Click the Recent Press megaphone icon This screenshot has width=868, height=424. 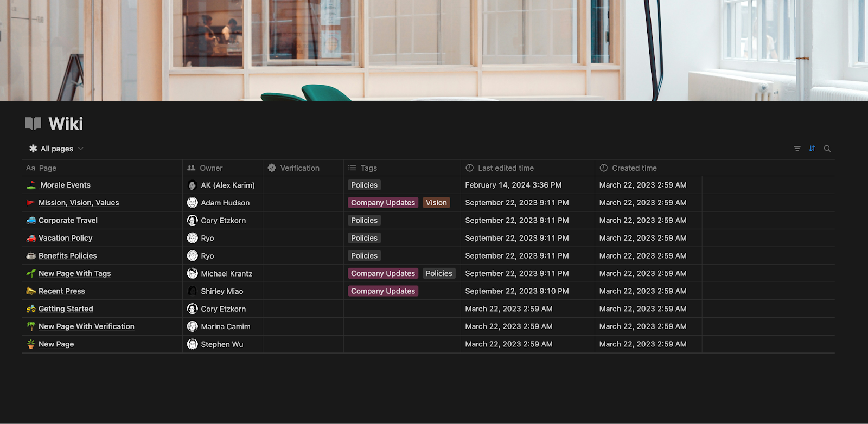click(x=31, y=291)
